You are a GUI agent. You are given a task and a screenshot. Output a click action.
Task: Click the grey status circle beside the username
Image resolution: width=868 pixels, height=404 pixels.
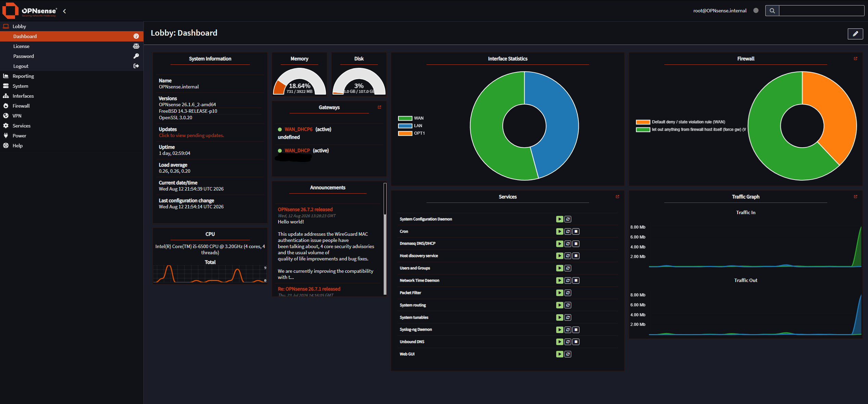coord(756,11)
